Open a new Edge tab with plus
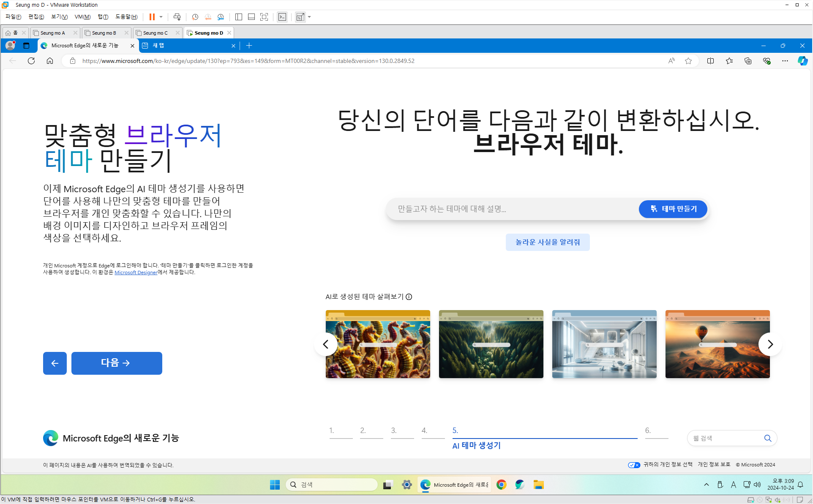Viewport: 813px width, 504px height. pos(249,46)
